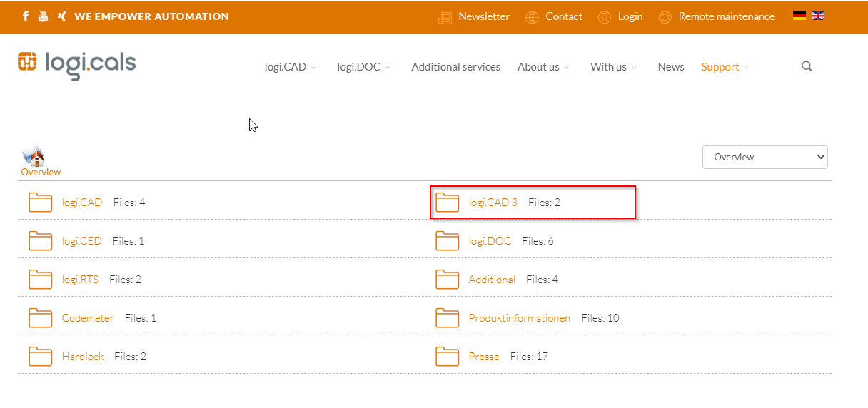The height and width of the screenshot is (408, 868).
Task: Click the logi.DOC folder icon
Action: click(448, 241)
